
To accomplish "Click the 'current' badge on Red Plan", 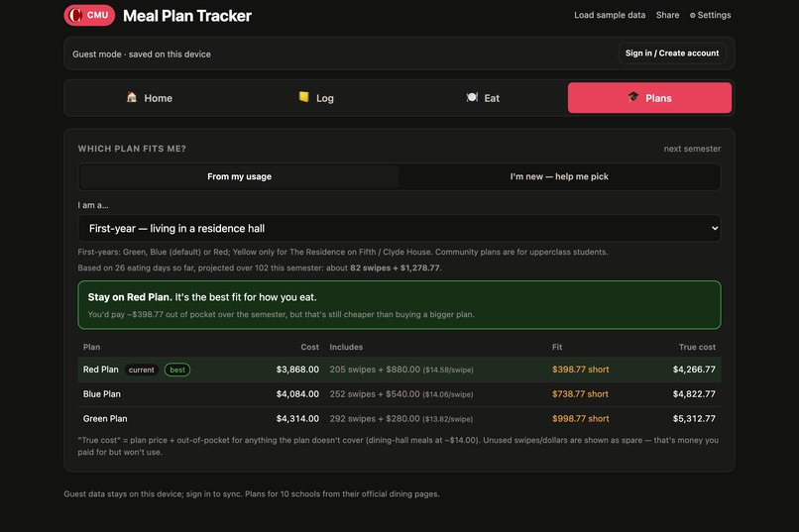I will tap(141, 370).
